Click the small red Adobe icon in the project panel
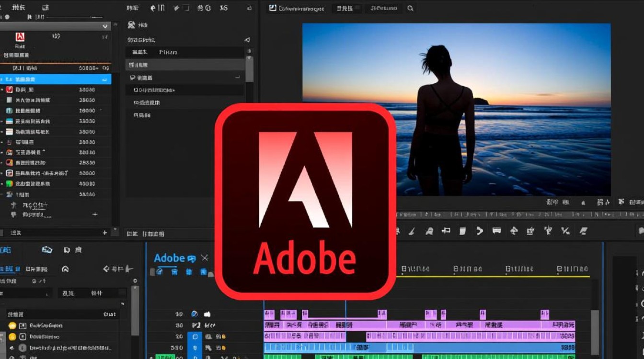Screen dimensions: 644x359 coord(20,37)
